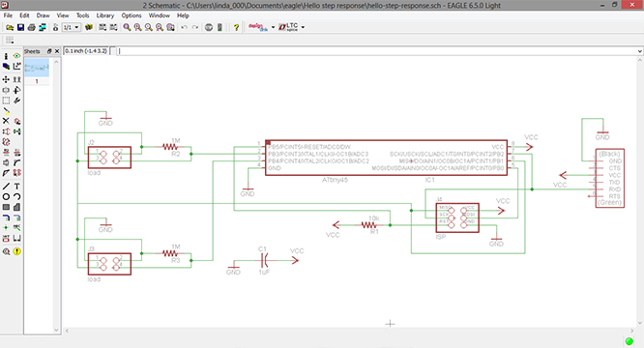Image resolution: width=644 pixels, height=348 pixels.
Task: Select the Circle tool
Action: 6,196
